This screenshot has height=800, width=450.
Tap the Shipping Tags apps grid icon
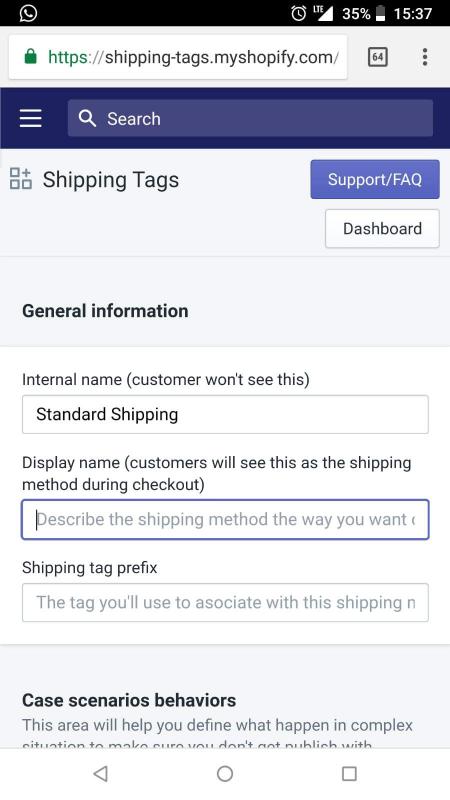click(20, 179)
